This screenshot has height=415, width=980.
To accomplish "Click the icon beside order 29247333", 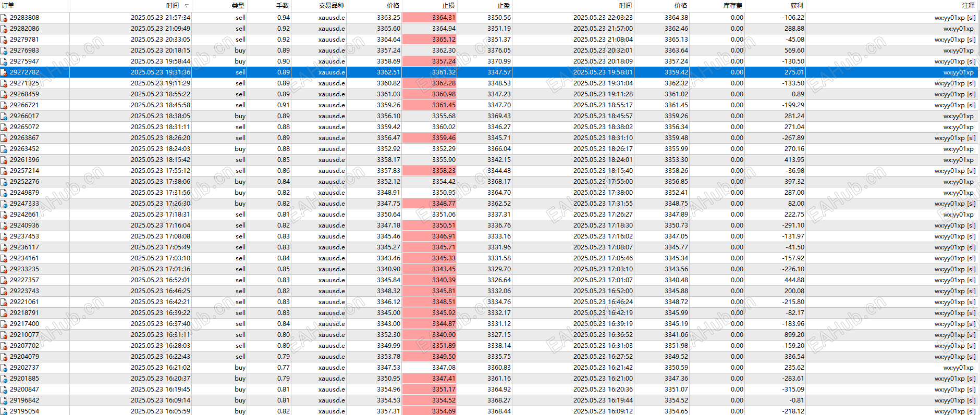I will [x=4, y=204].
